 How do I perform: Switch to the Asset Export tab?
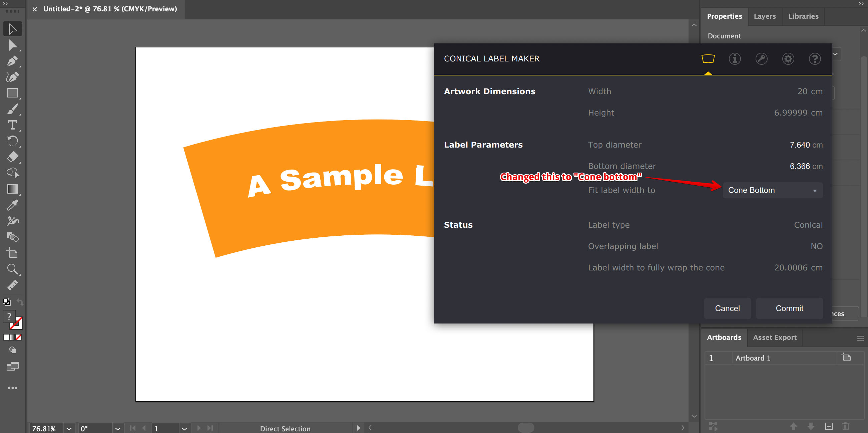point(775,338)
